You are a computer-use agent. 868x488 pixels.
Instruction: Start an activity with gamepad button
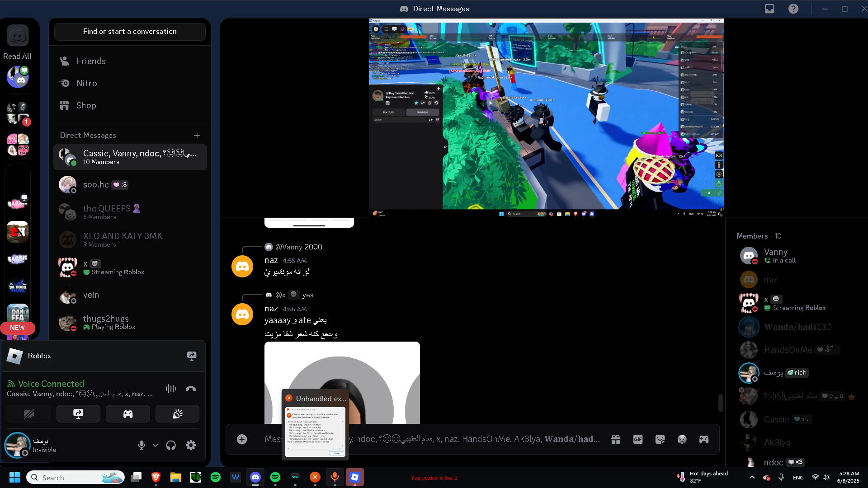coord(128,414)
